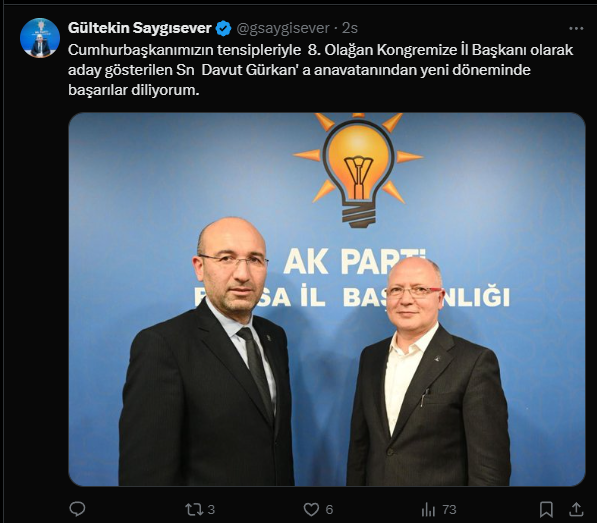597x523 pixels.
Task: Click the AK Parti light bulb logo in photo
Action: tap(358, 170)
